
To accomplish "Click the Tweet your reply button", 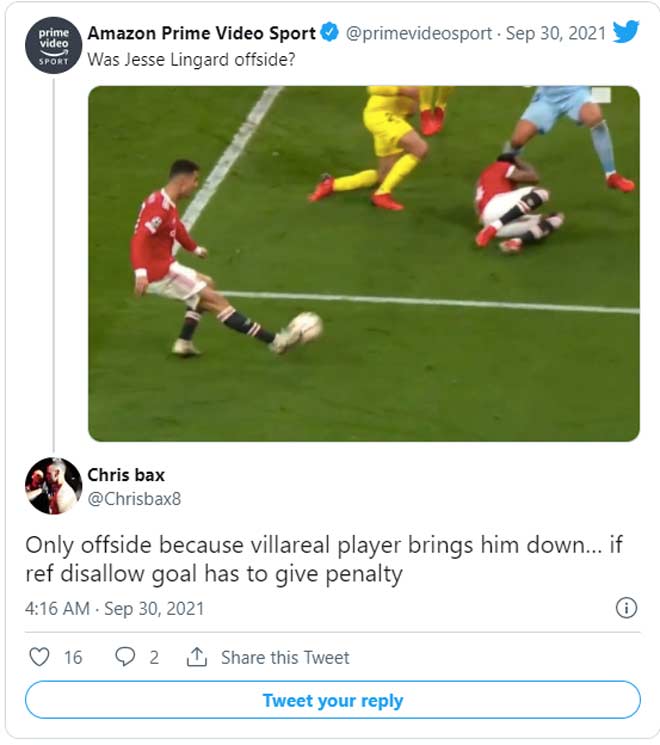I will tap(332, 700).
